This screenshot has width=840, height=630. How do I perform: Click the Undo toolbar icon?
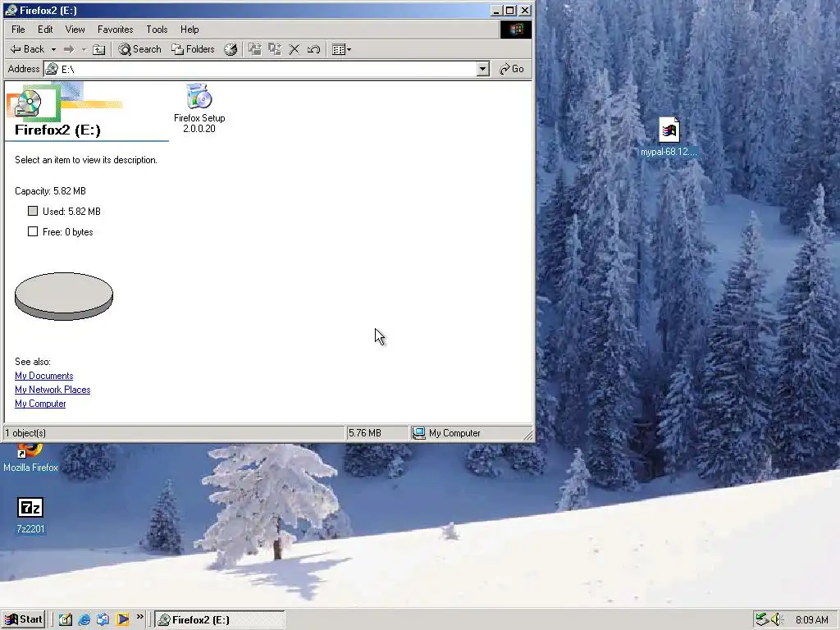pos(314,49)
